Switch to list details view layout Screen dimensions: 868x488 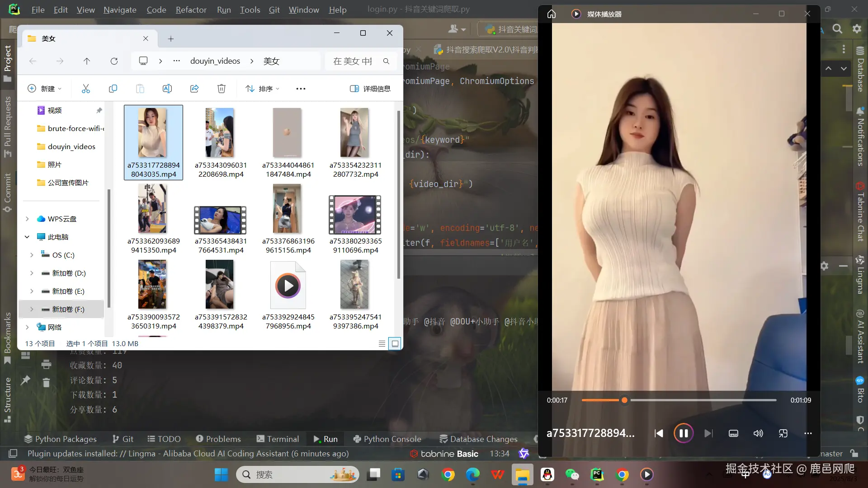[x=382, y=344]
